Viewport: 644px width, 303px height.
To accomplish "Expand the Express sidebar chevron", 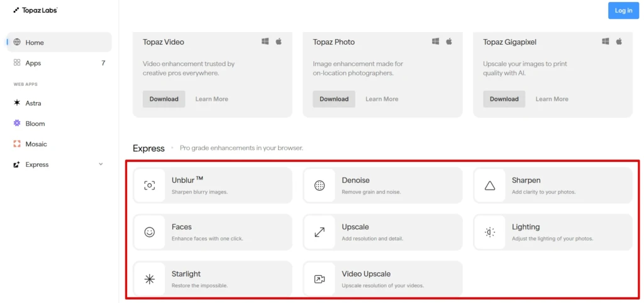I will [101, 164].
